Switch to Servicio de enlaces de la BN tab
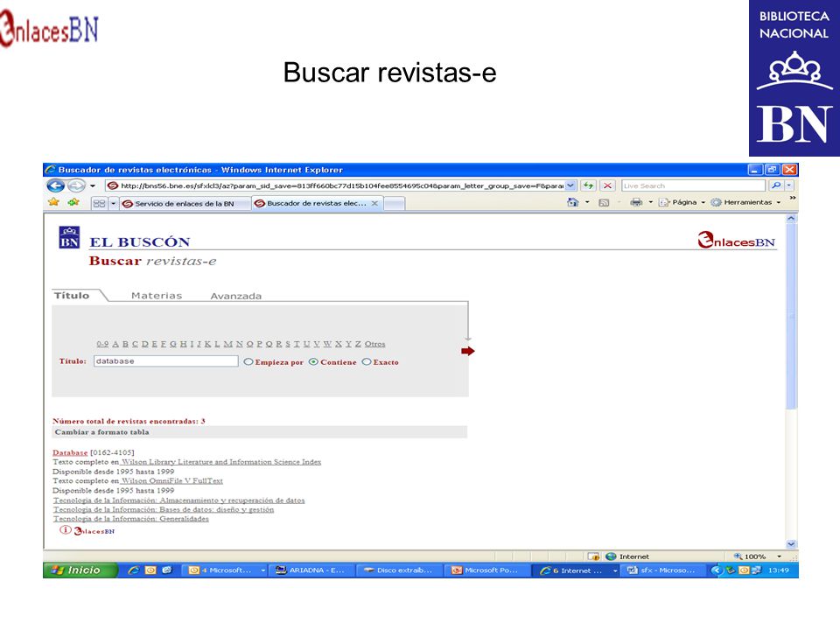The image size is (840, 630). click(185, 204)
